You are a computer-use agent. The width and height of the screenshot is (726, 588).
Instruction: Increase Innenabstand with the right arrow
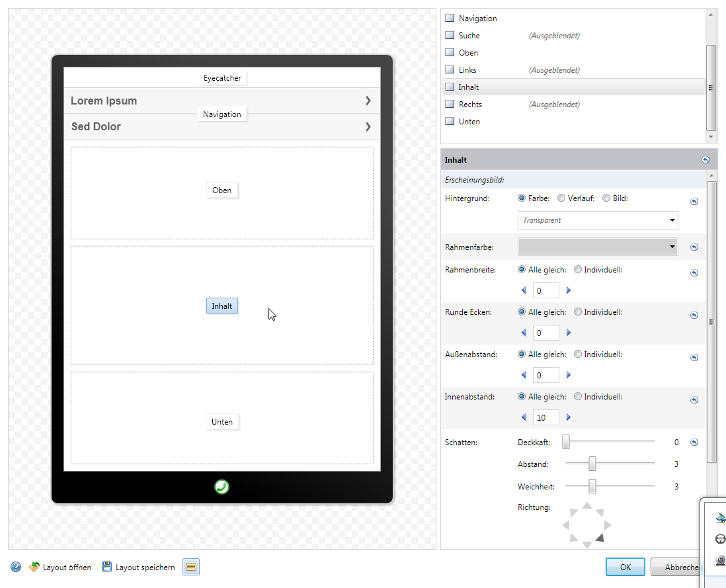click(x=569, y=417)
